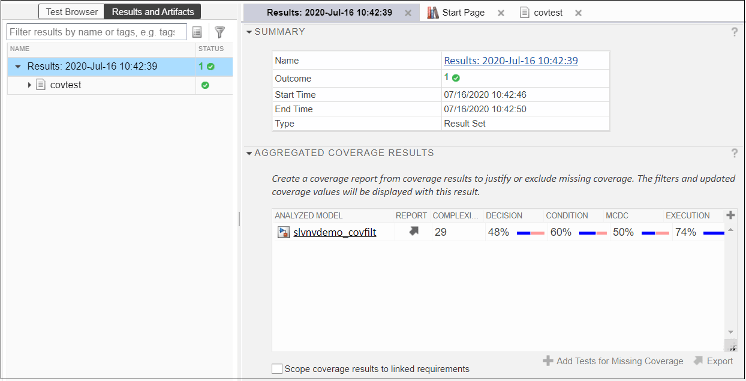Switch to Test Browser tab
746x381 pixels.
click(x=71, y=12)
